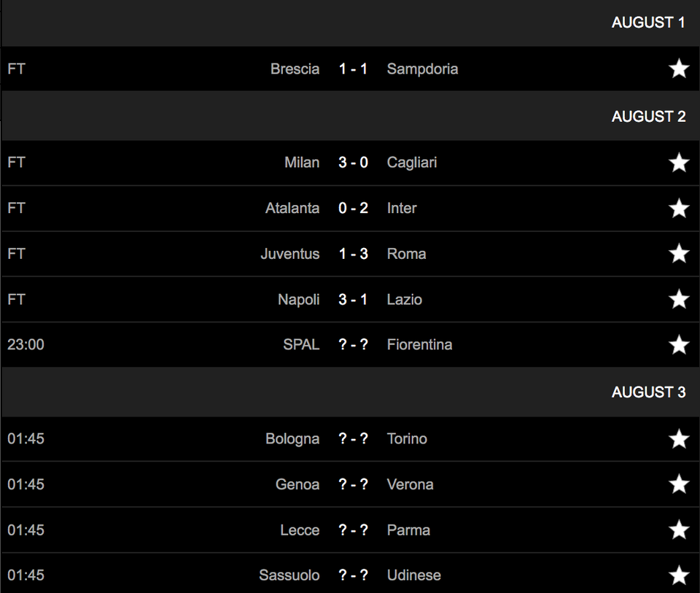
Task: Toggle favorite star for Atalanta vs Inter
Action: click(x=679, y=209)
